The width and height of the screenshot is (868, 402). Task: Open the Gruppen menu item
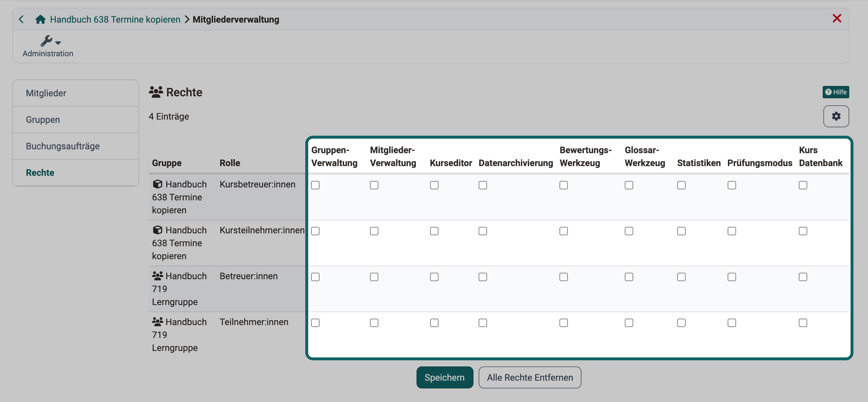(75, 120)
